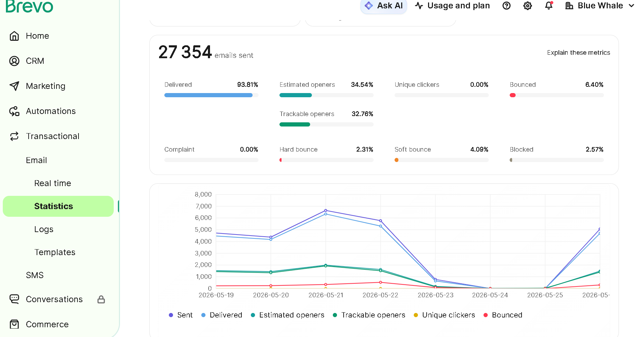644x337 pixels.
Task: Select the Statistics menu item
Action: click(x=58, y=206)
